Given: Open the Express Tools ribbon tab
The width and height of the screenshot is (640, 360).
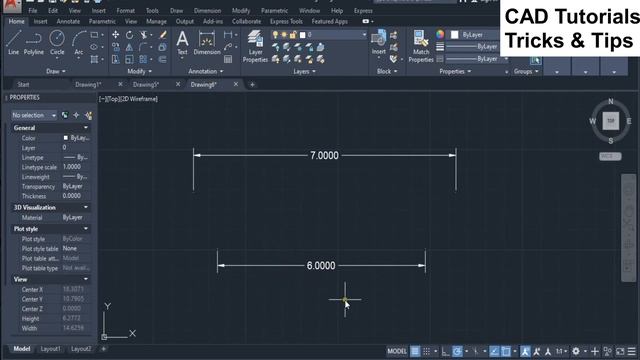Looking at the screenshot, I should pyautogui.click(x=286, y=21).
